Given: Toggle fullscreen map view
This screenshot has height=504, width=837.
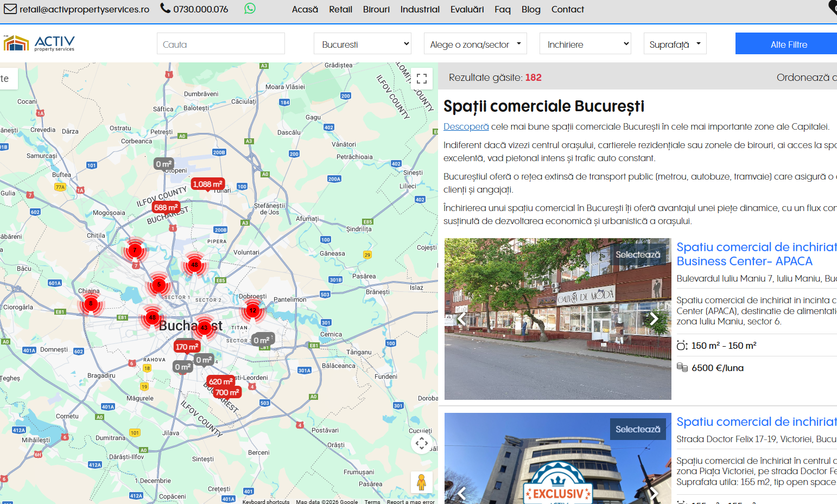Looking at the screenshot, I should tap(422, 79).
